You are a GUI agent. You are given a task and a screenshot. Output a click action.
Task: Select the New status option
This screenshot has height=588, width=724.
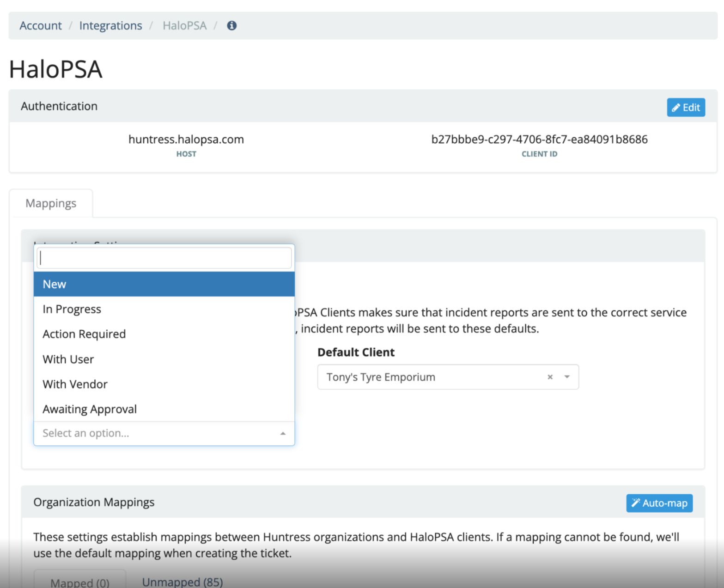(164, 284)
